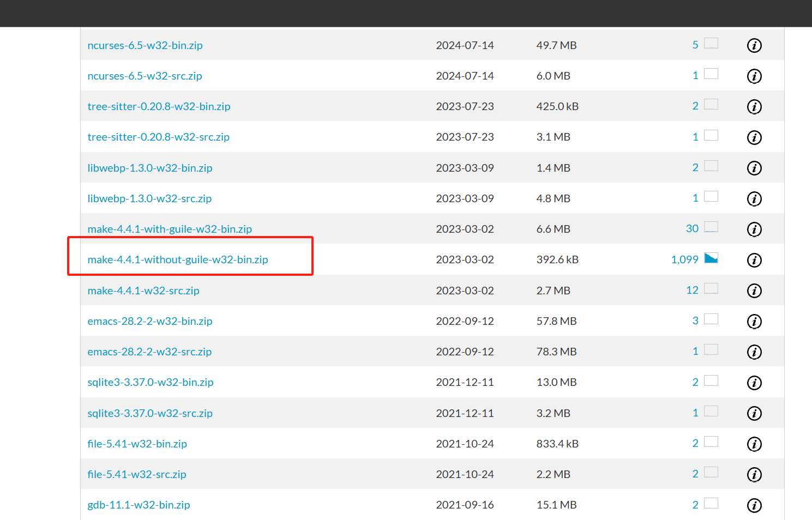Click download count 3 for emacs bin
The height and width of the screenshot is (520, 812).
[x=695, y=321]
